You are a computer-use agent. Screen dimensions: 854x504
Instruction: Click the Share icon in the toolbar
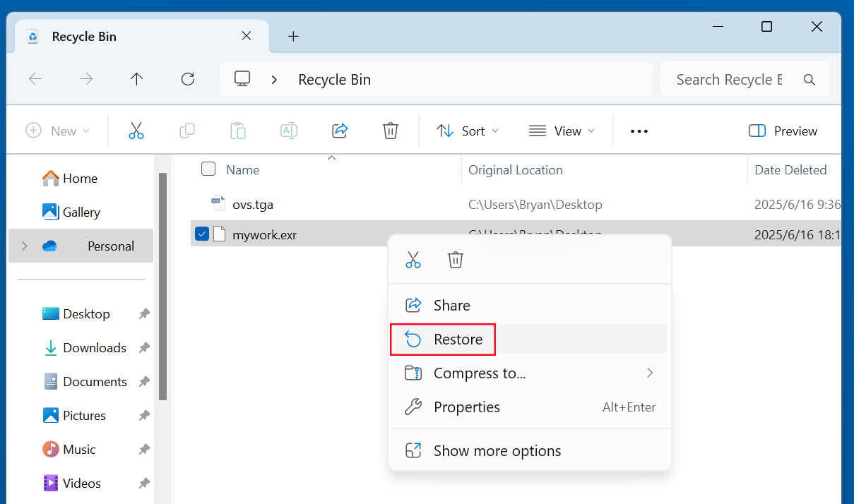pyautogui.click(x=339, y=131)
